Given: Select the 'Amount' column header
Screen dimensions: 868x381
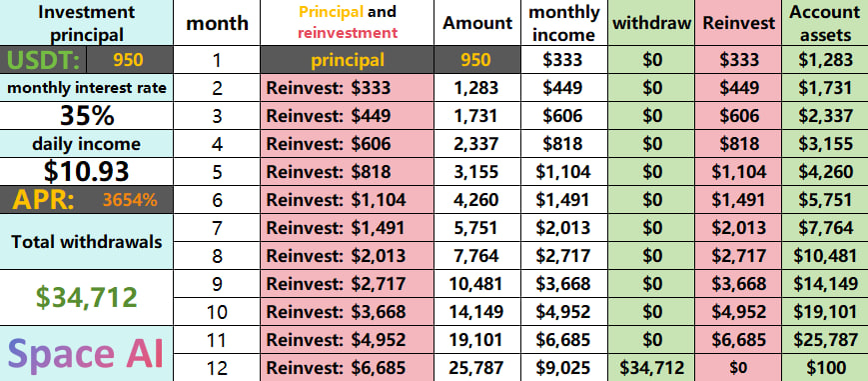Looking at the screenshot, I should pyautogui.click(x=477, y=23).
